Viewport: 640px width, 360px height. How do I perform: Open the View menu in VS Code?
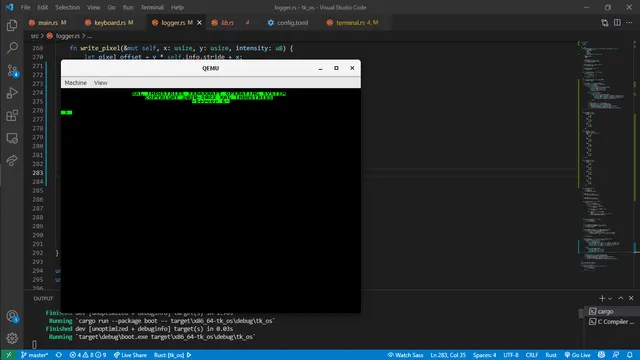(x=93, y=7)
